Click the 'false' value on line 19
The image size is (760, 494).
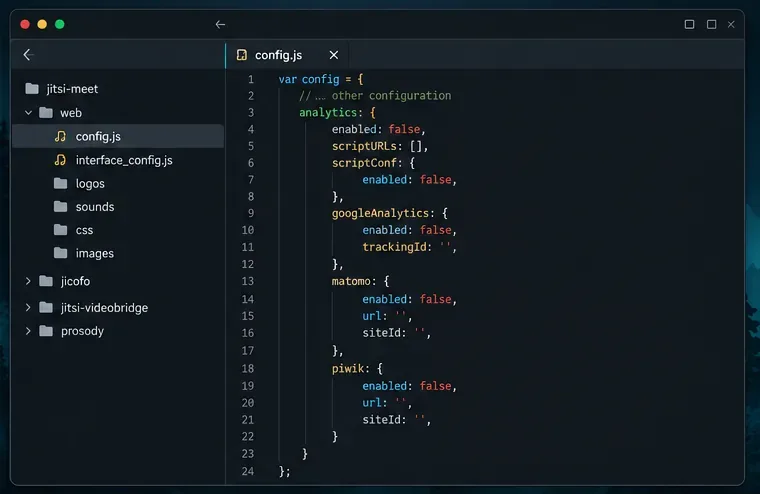coord(435,386)
